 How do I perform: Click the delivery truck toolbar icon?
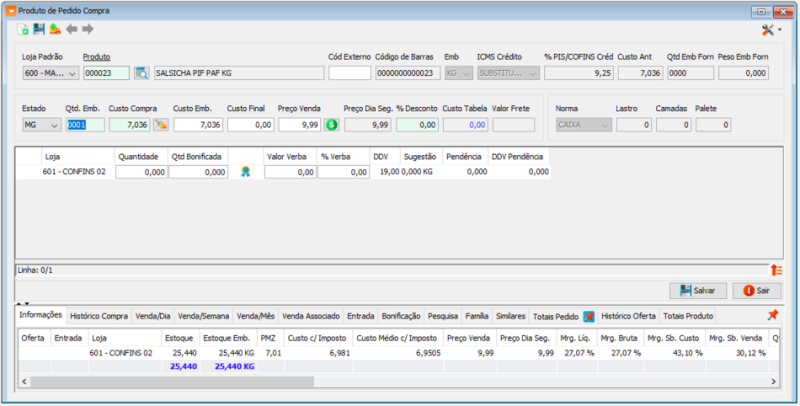(55, 29)
